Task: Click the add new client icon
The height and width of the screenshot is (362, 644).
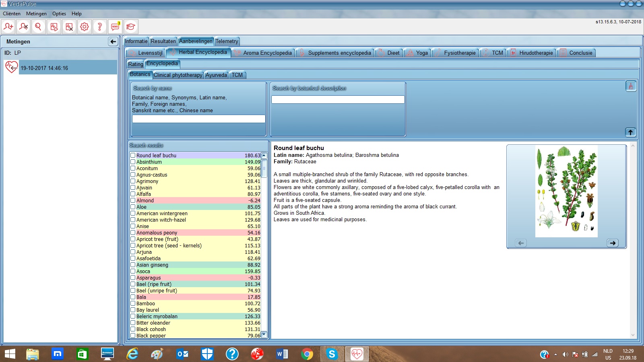Action: click(8, 27)
